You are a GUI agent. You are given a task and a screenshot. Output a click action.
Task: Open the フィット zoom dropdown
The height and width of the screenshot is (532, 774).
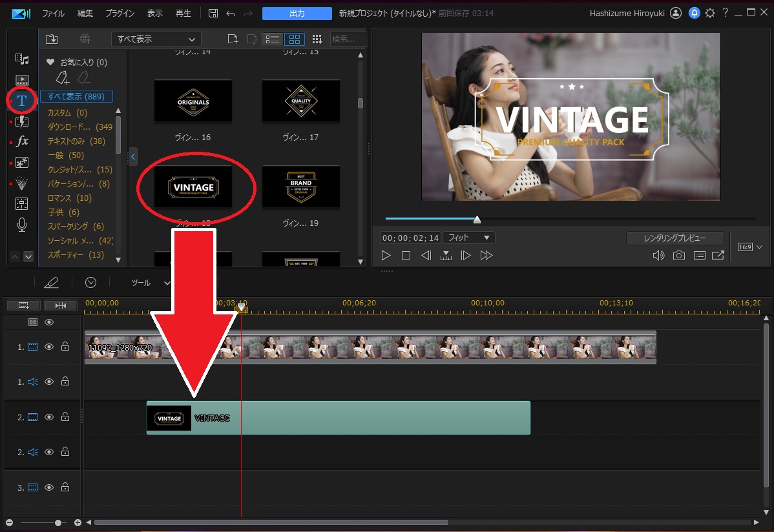[x=468, y=238]
